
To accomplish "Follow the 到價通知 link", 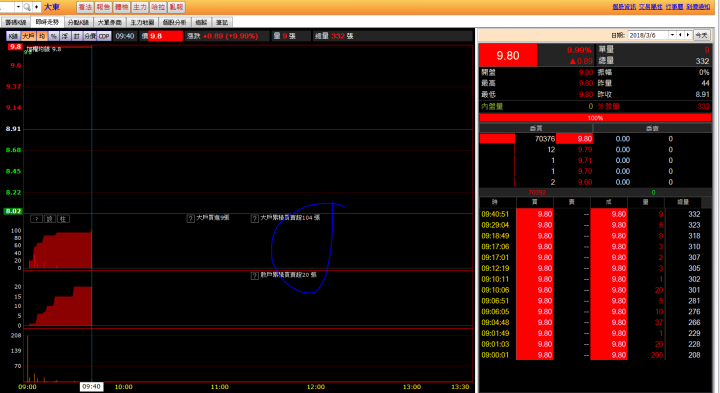I will tap(698, 6).
